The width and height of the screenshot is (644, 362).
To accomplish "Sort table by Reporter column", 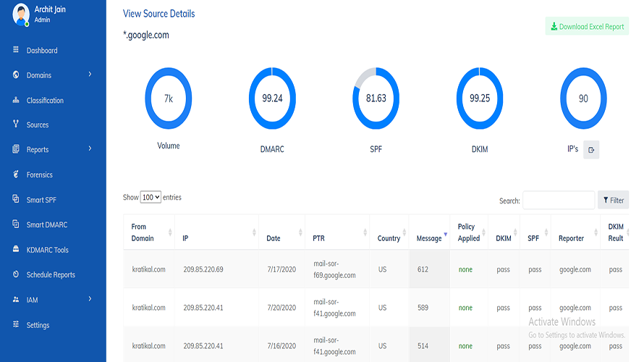I will (x=575, y=232).
